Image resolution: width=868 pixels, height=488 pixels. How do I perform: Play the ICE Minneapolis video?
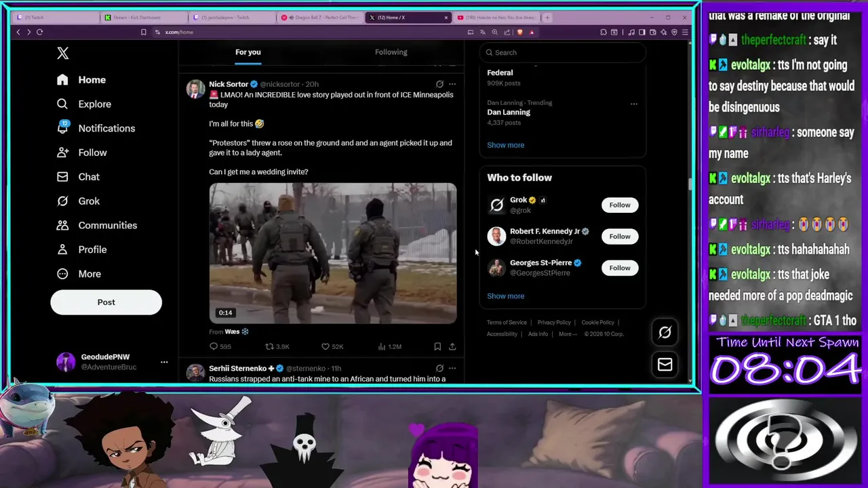(x=332, y=253)
